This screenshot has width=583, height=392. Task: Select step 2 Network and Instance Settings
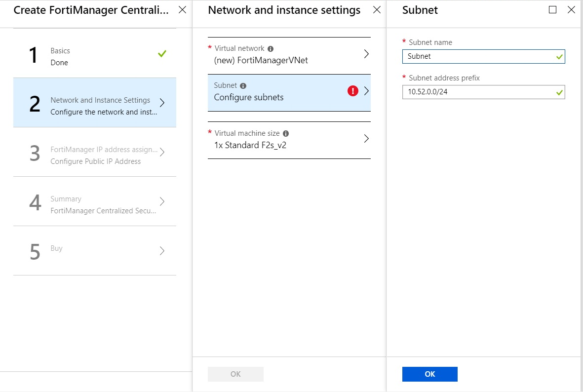click(95, 105)
